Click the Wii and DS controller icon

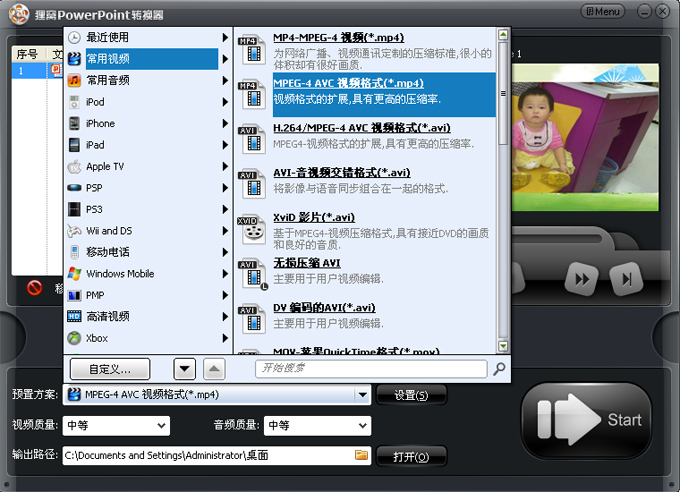point(75,231)
